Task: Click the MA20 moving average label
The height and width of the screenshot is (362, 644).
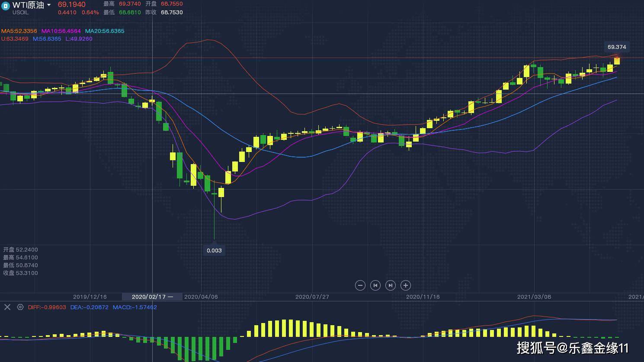Action: 105,31
